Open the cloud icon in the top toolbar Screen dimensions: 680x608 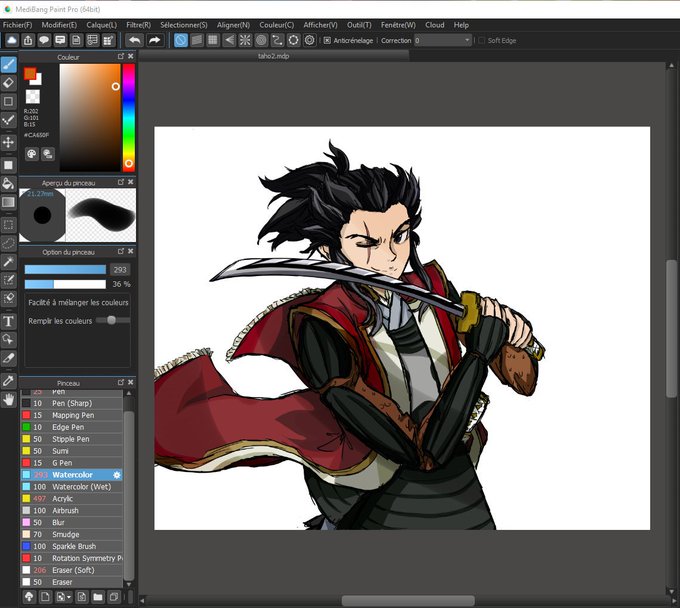12,40
